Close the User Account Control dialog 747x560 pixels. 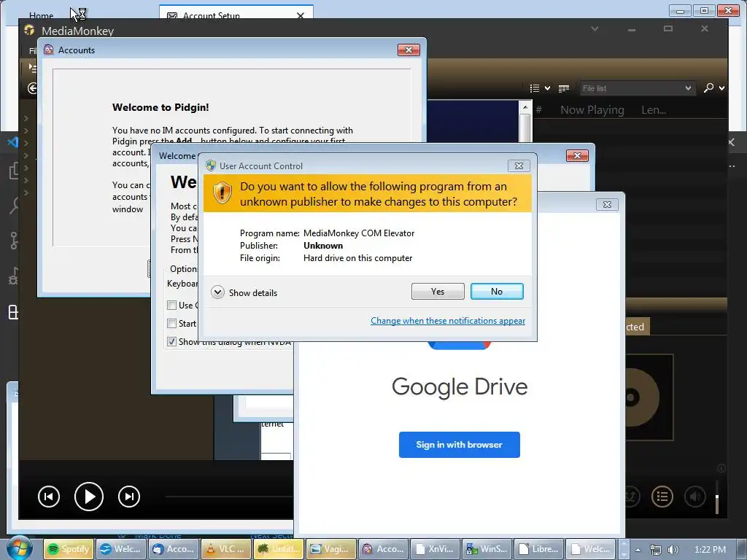click(519, 166)
